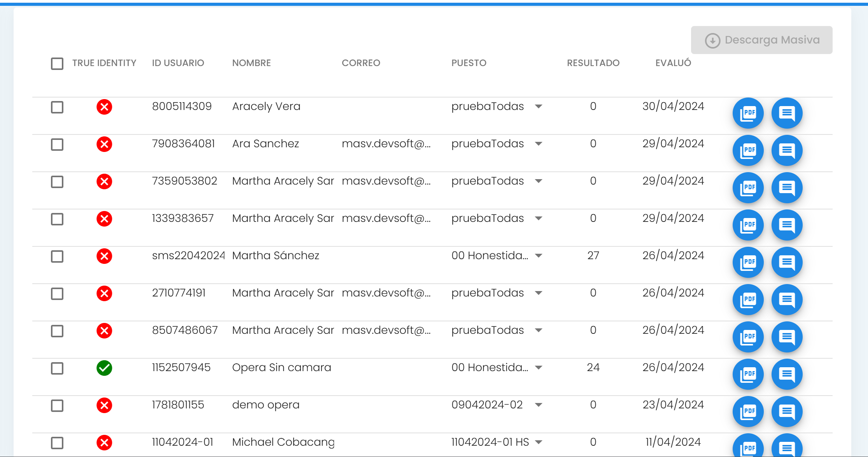Click the Descarga Masiva button
Image resolution: width=868 pixels, height=457 pixels.
click(x=761, y=40)
